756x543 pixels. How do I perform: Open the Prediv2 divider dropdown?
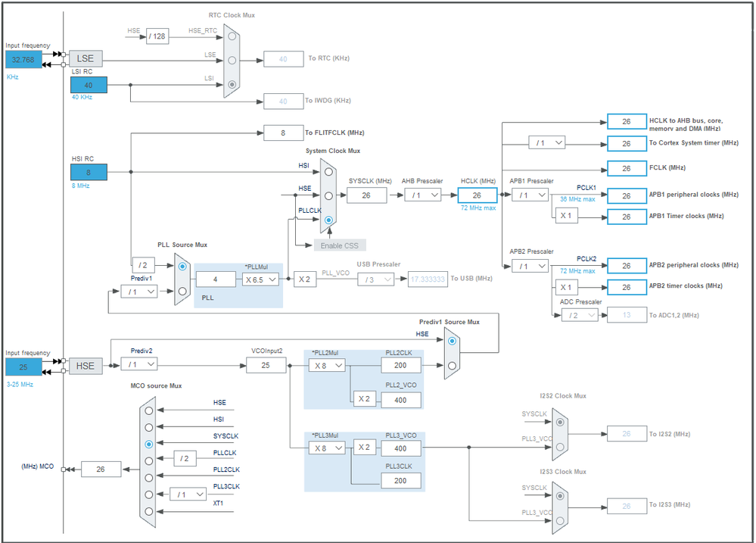click(138, 364)
